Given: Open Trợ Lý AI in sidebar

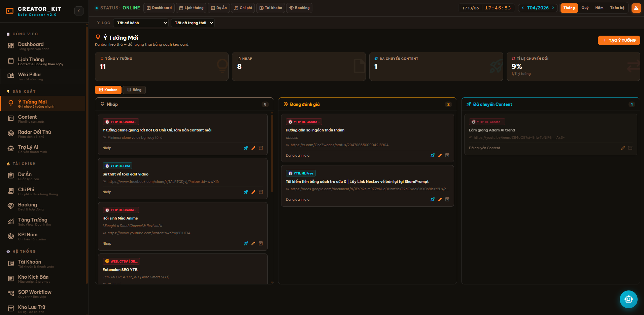Looking at the screenshot, I should point(43,149).
